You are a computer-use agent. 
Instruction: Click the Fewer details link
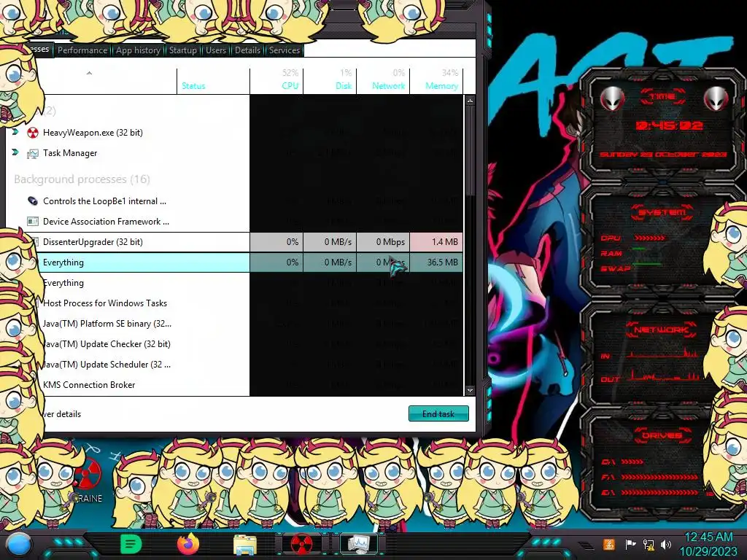[61, 414]
